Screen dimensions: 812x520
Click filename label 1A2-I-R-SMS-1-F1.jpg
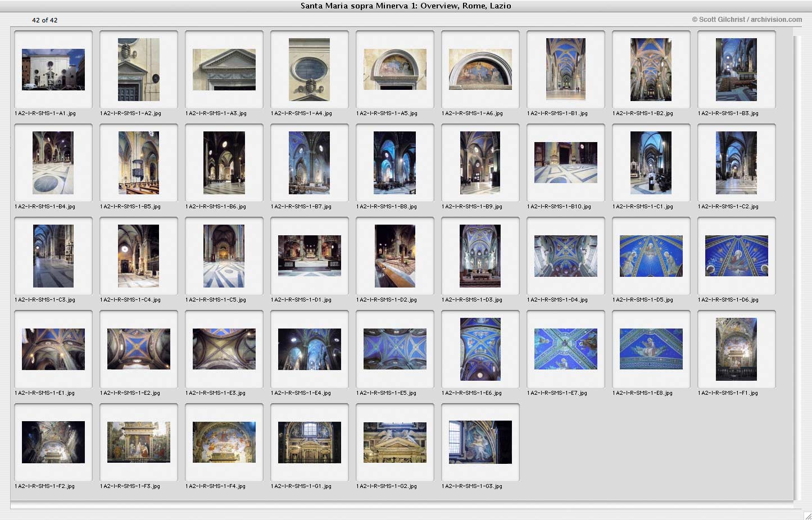(728, 393)
